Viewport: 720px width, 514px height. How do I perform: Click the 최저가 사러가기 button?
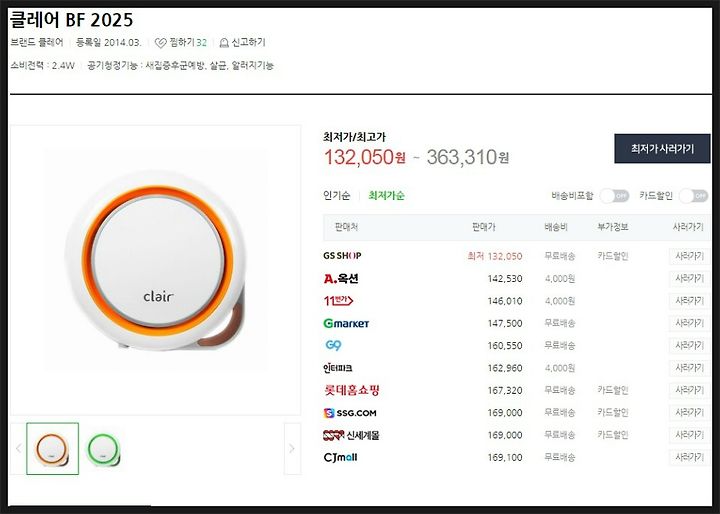click(662, 149)
